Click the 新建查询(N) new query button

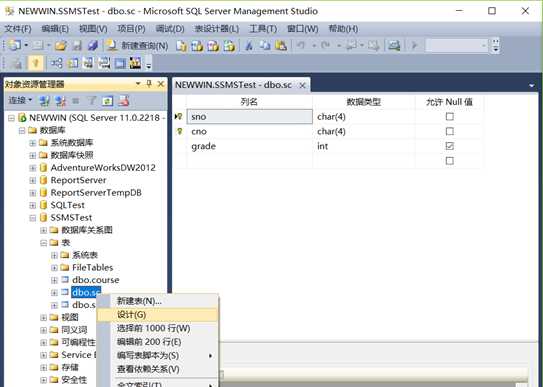click(x=137, y=45)
